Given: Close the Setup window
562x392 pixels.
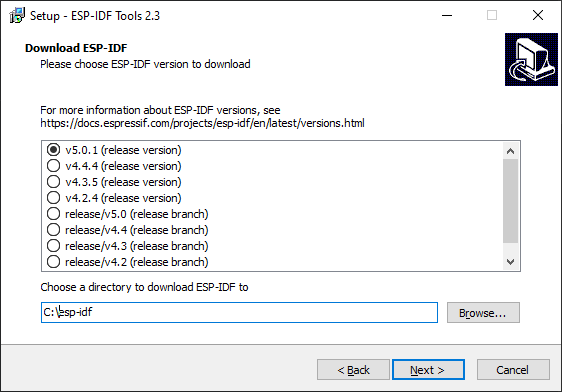Looking at the screenshot, I should pos(538,15).
